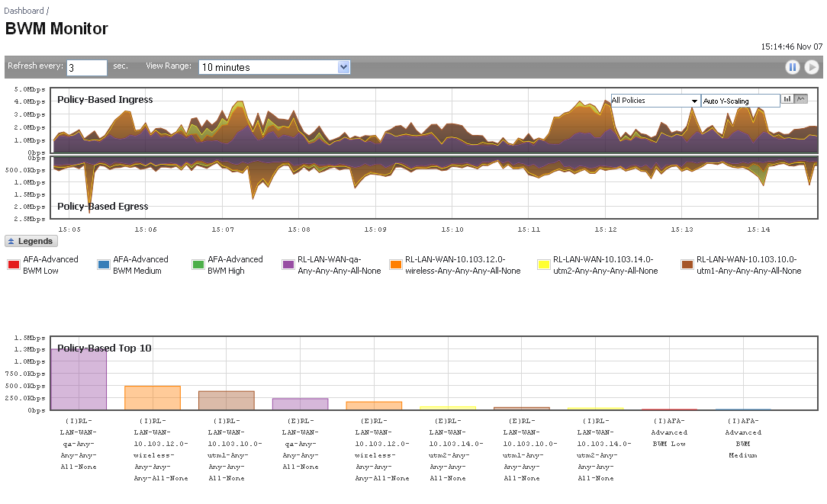This screenshot has width=827, height=504.
Task: Select the 10.103.10.0-utm1 legend label
Action: tap(749, 265)
